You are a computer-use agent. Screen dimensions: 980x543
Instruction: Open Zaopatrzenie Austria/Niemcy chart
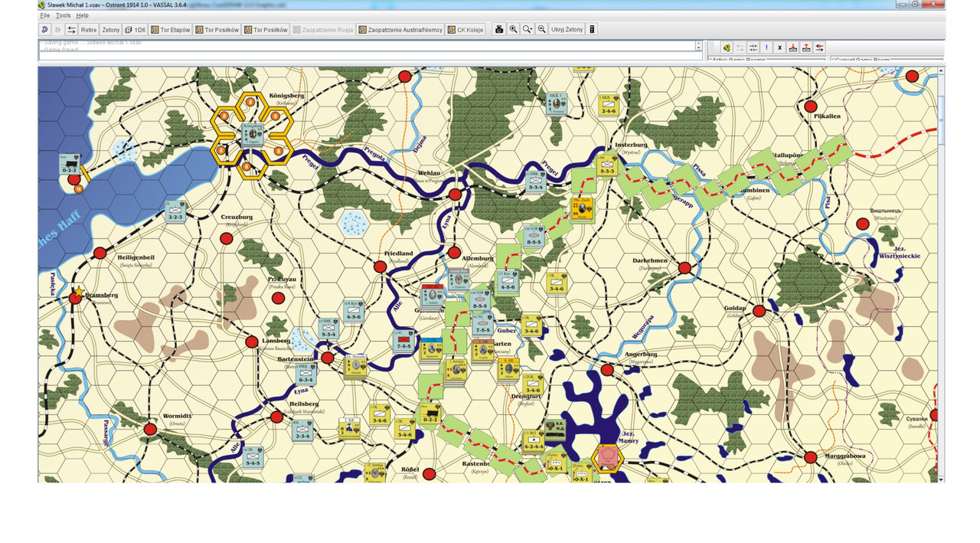[x=400, y=30]
